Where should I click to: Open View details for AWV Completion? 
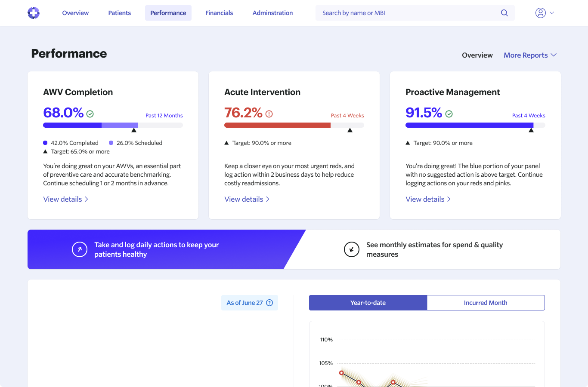[65, 199]
